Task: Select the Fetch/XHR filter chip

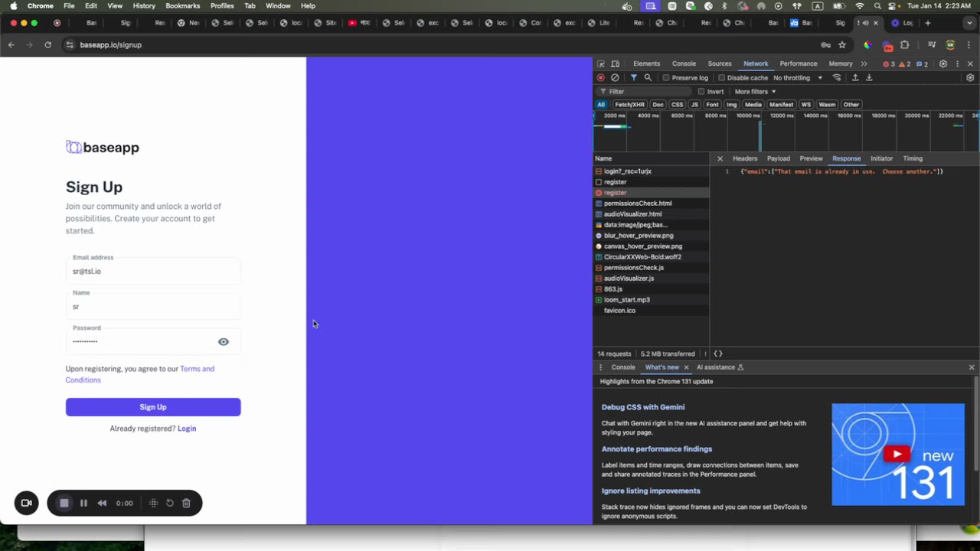Action: point(629,105)
